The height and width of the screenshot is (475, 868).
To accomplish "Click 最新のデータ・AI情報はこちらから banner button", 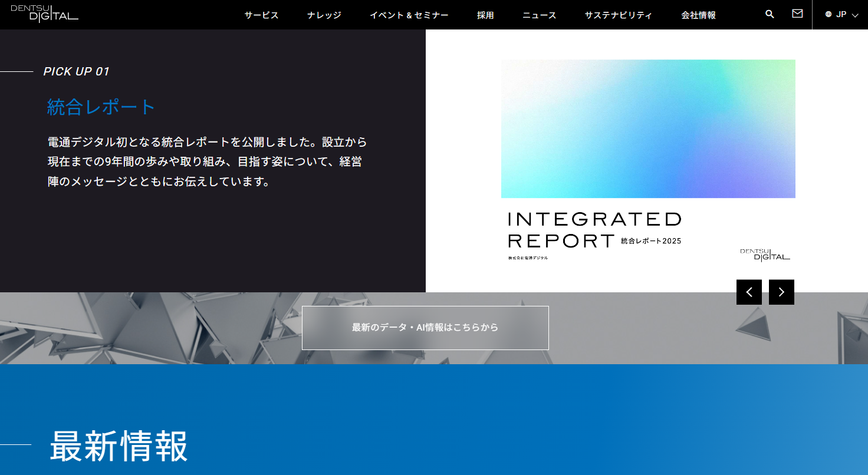I will [x=425, y=328].
